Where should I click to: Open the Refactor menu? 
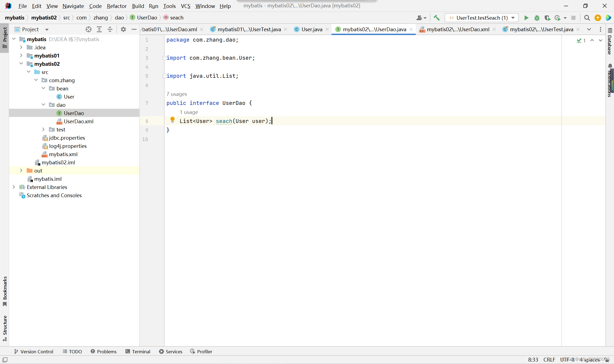[117, 6]
